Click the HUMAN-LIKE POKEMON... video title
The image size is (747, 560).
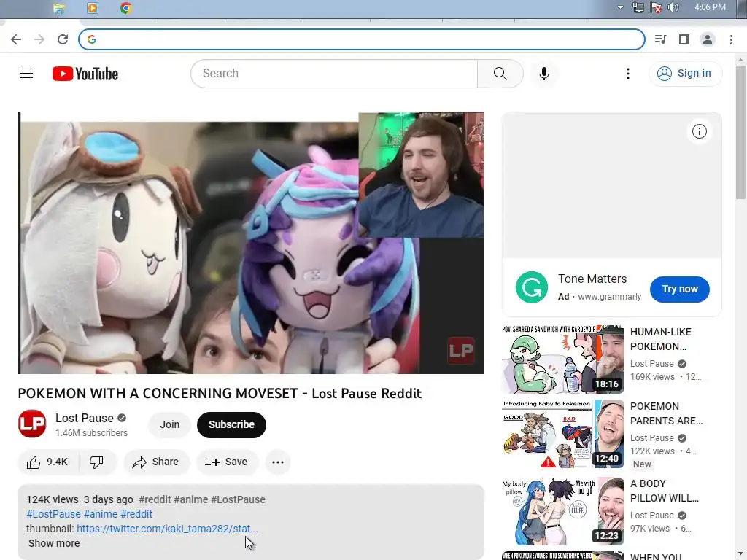661,339
